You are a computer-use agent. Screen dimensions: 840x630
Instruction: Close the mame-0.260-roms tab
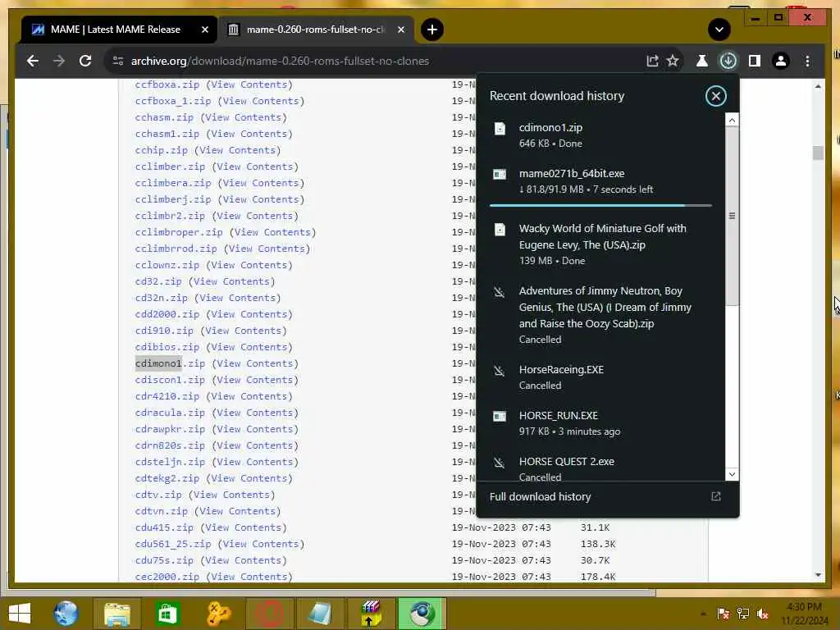pyautogui.click(x=400, y=30)
